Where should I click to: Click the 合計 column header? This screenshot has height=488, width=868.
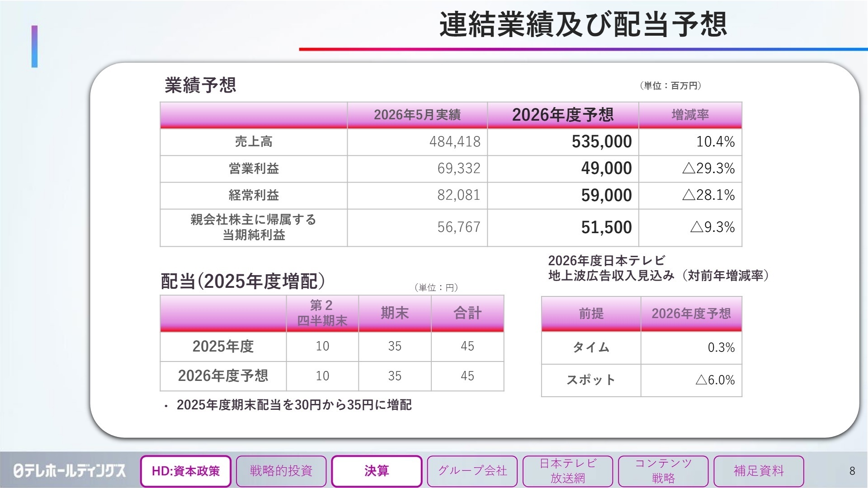[x=467, y=313]
